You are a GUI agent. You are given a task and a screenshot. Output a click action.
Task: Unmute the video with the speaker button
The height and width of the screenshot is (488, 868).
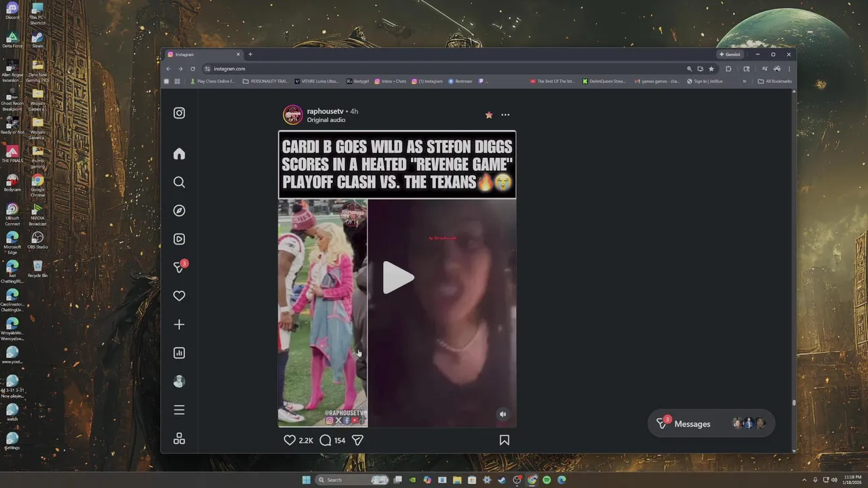(502, 414)
